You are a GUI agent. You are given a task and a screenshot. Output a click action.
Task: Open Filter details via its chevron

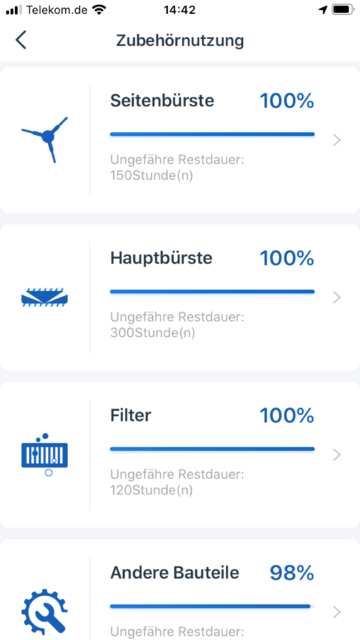pos(337,455)
